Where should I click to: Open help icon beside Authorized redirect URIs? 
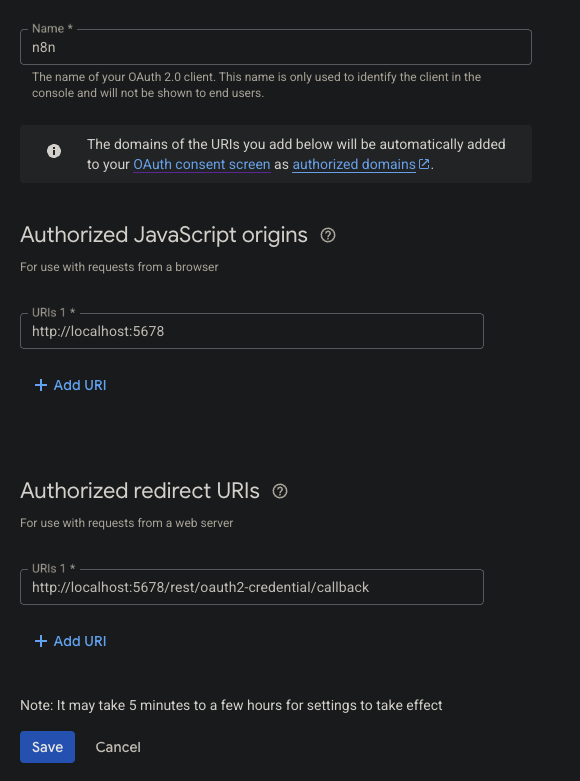click(x=280, y=491)
